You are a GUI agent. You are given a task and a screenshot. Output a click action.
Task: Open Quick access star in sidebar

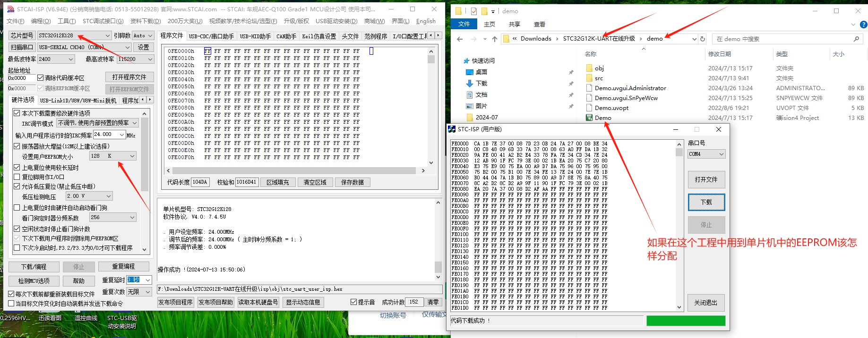coord(466,61)
